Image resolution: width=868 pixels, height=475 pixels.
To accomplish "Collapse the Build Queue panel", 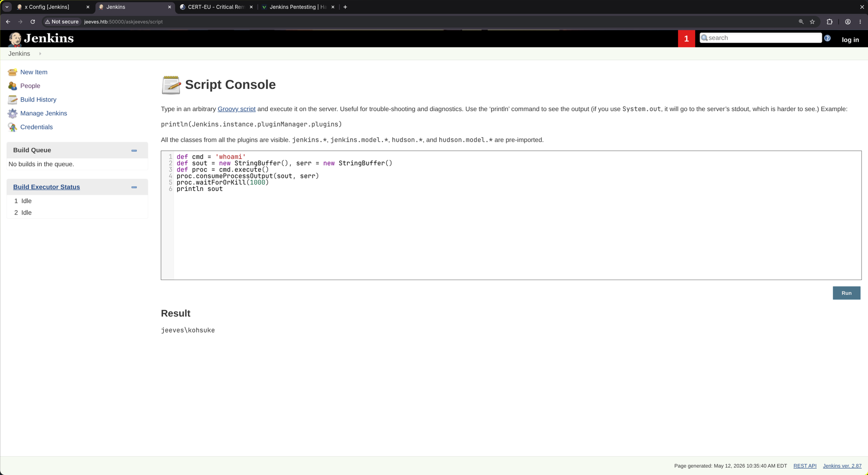I will tap(134, 151).
